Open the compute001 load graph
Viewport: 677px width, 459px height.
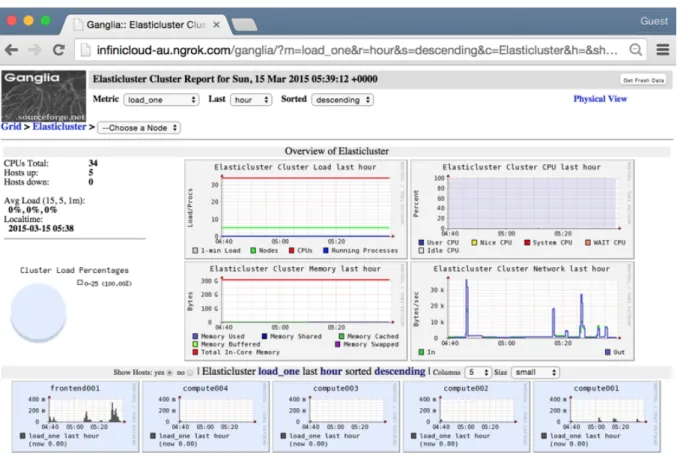click(x=597, y=417)
